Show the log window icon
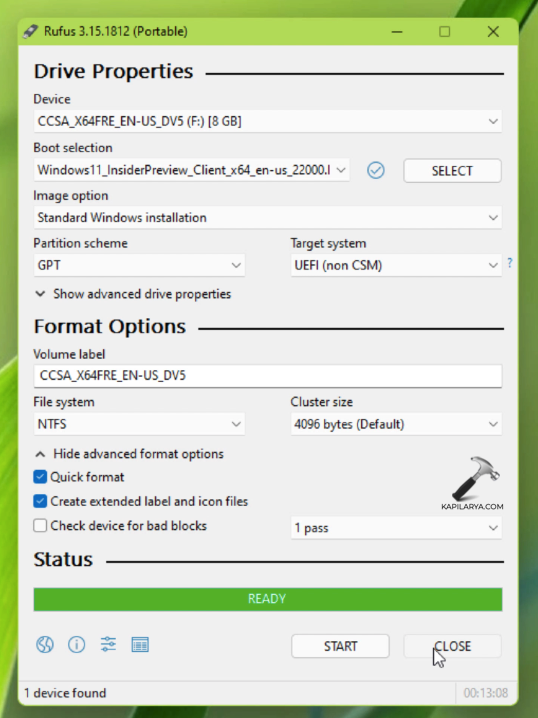The width and height of the screenshot is (538, 718). pyautogui.click(x=140, y=645)
